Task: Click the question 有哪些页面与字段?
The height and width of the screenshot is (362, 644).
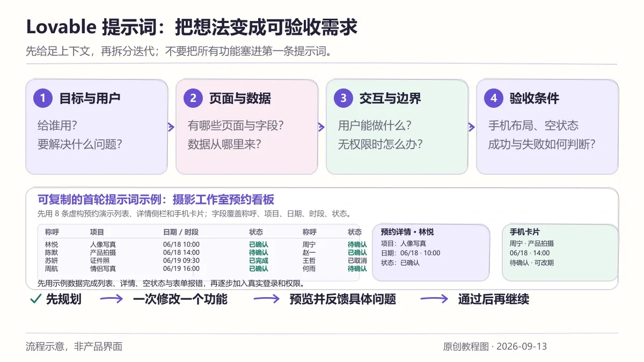Action: [x=236, y=125]
